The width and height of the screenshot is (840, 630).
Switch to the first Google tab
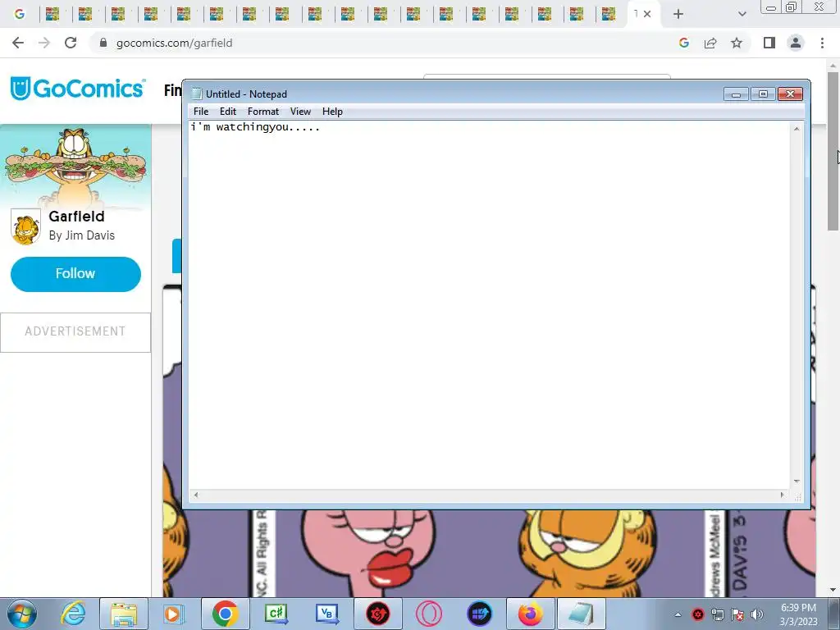pyautogui.click(x=20, y=14)
